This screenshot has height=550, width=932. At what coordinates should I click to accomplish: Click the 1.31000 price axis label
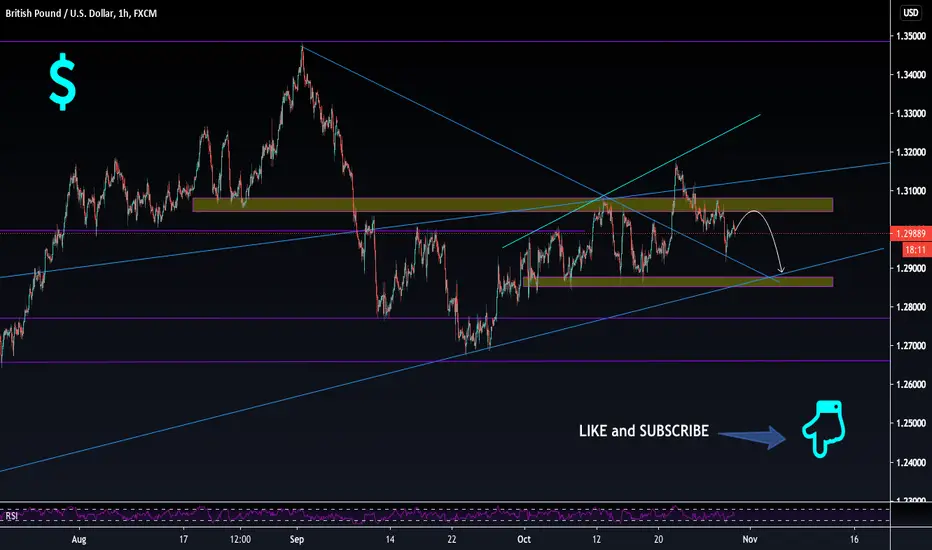click(x=911, y=191)
